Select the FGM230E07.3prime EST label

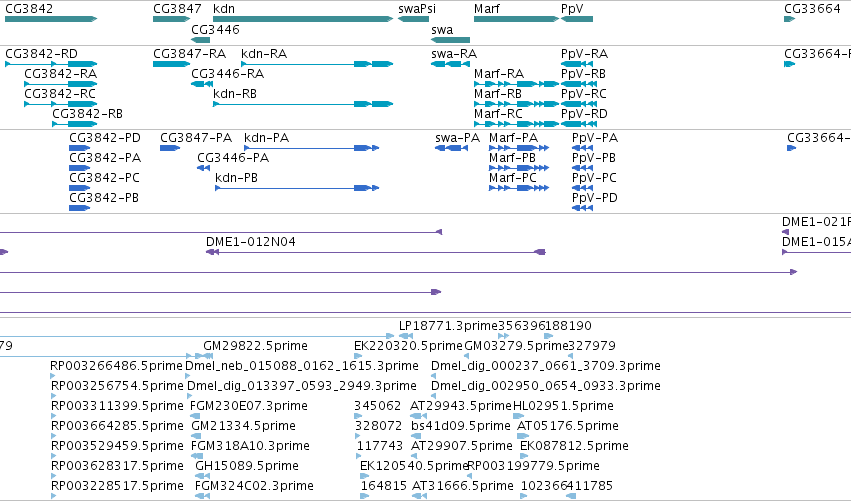coord(249,406)
